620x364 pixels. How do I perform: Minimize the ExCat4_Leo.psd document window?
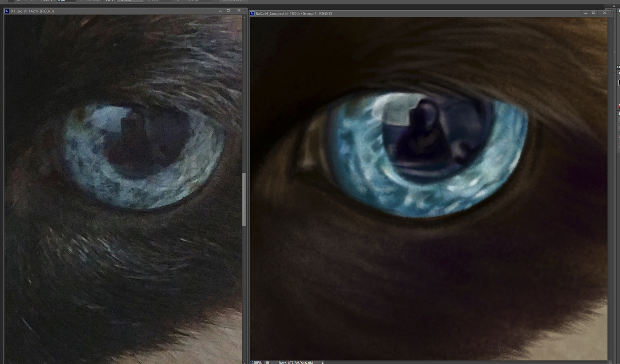tap(585, 13)
